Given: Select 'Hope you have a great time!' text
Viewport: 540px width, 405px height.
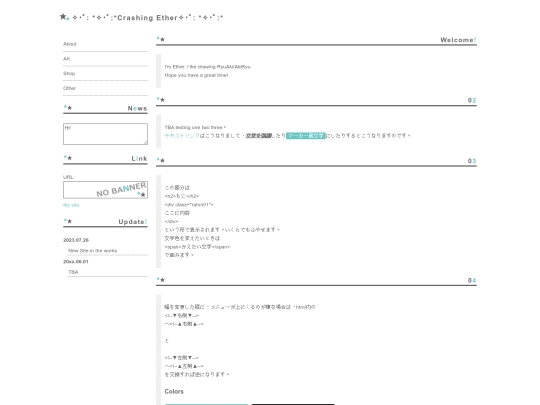Looking at the screenshot, I should click(196, 75).
